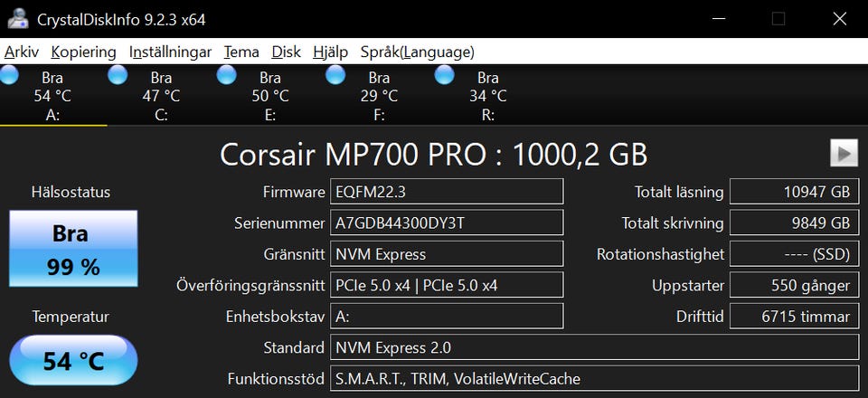Click the Hälsostatus label
868x398 pixels.
tap(71, 192)
